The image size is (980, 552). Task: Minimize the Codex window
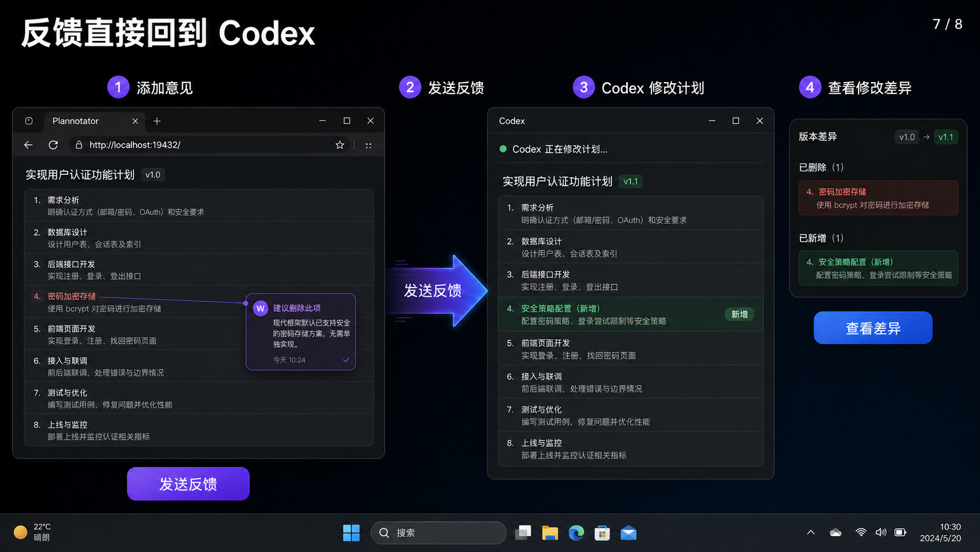[712, 121]
